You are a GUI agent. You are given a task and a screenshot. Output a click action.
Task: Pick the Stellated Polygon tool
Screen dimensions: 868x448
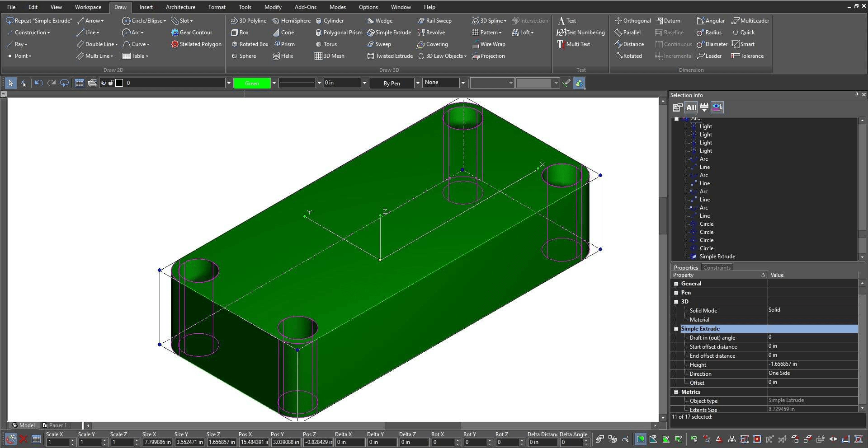196,44
